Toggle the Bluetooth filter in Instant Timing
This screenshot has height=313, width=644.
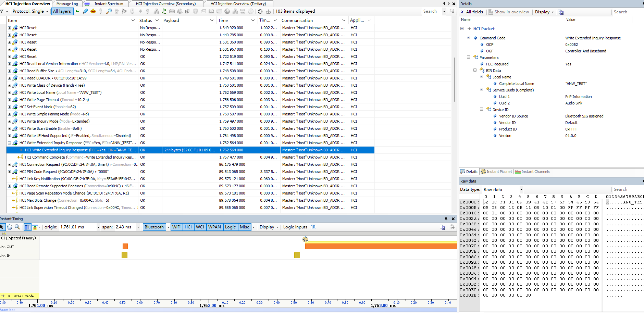click(154, 227)
